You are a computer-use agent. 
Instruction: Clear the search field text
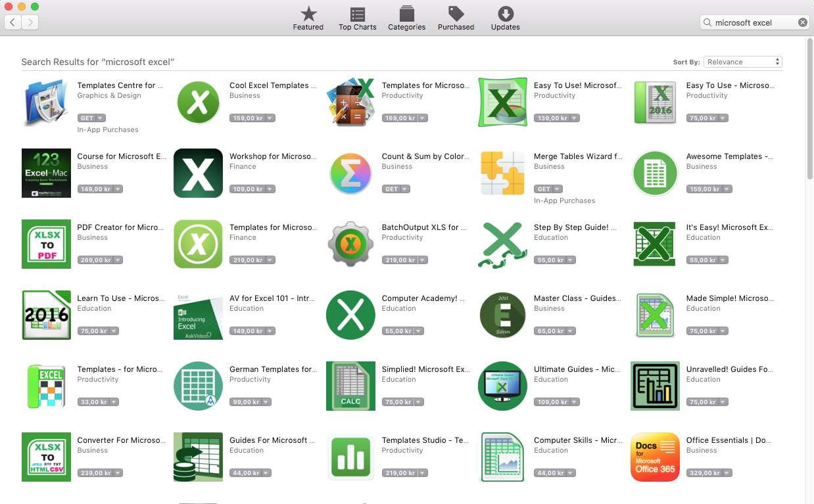[x=803, y=22]
